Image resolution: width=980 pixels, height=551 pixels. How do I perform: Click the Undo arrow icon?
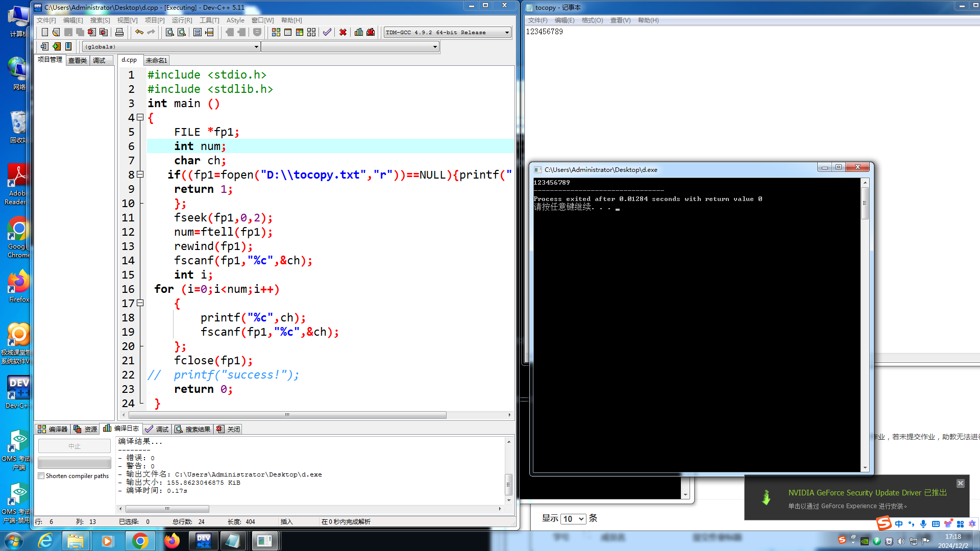click(139, 32)
